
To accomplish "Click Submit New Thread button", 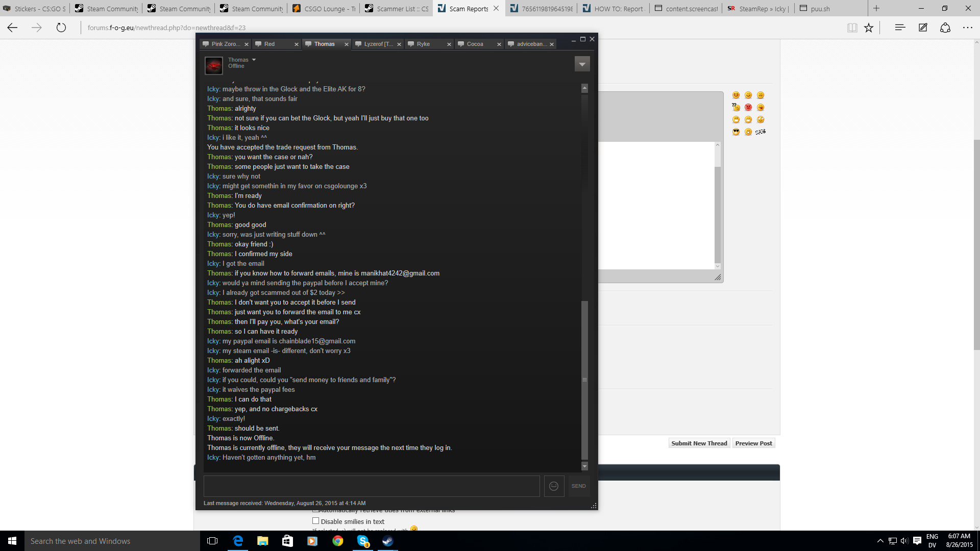I will tap(699, 443).
